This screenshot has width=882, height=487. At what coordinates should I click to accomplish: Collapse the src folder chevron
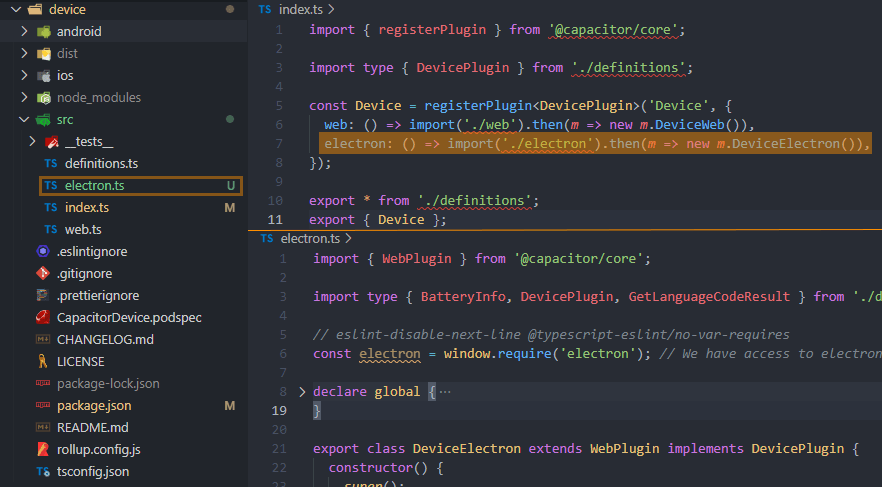(x=24, y=119)
